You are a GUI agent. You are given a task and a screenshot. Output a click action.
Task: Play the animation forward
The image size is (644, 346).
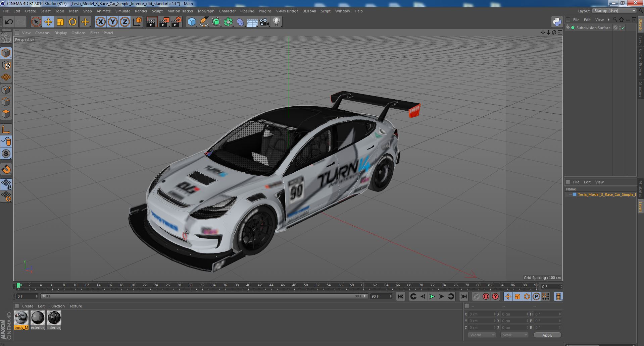[432, 296]
